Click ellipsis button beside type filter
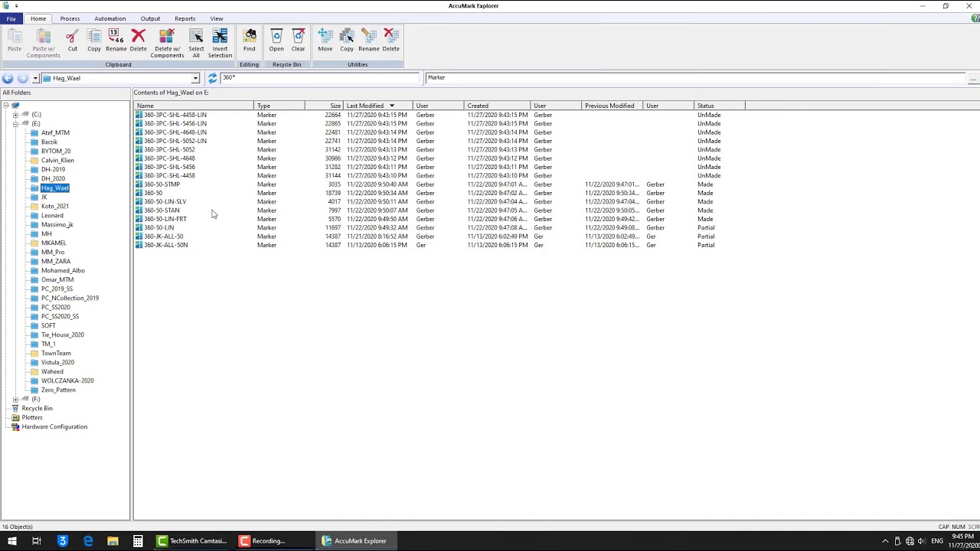Screen dimensions: 980x551 point(973,78)
